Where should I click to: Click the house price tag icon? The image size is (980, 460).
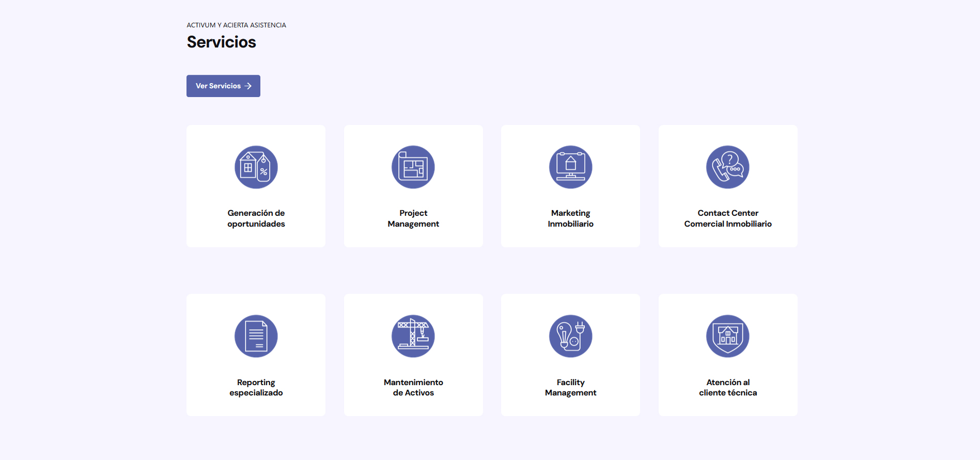click(256, 167)
